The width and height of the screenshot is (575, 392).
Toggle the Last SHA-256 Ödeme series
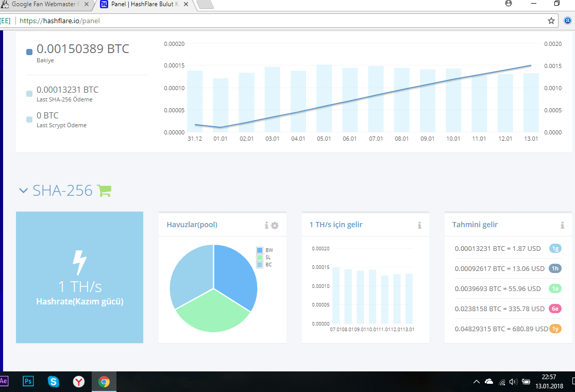click(x=29, y=94)
